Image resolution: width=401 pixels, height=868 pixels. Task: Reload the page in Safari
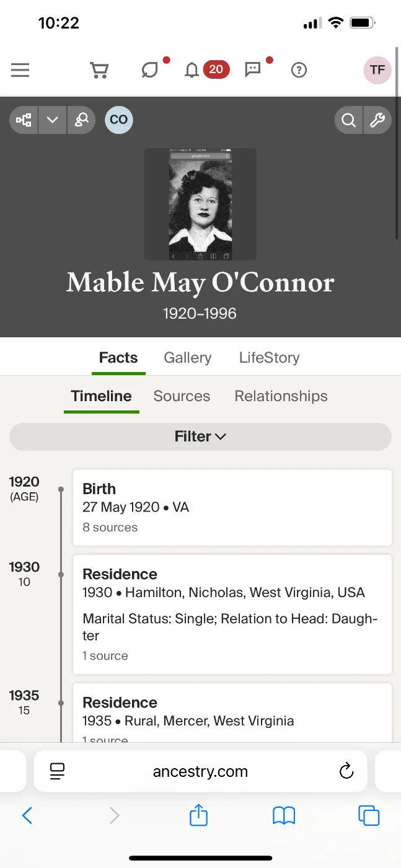click(346, 771)
